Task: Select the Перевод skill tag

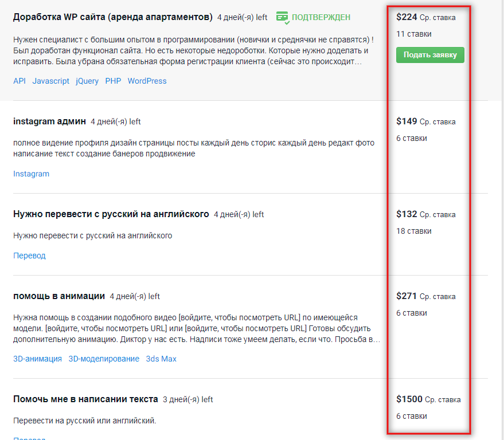Action: click(29, 256)
